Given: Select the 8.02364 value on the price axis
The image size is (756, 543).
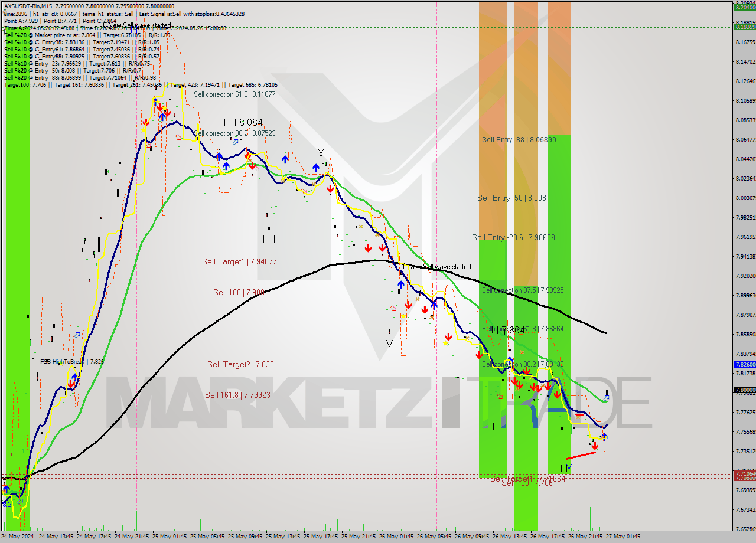Looking at the screenshot, I should coord(745,178).
